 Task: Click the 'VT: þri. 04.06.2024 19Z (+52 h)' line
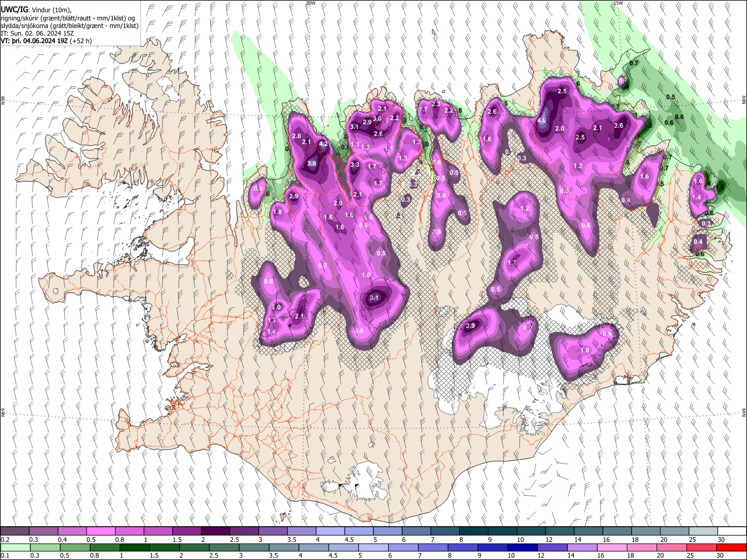point(46,41)
